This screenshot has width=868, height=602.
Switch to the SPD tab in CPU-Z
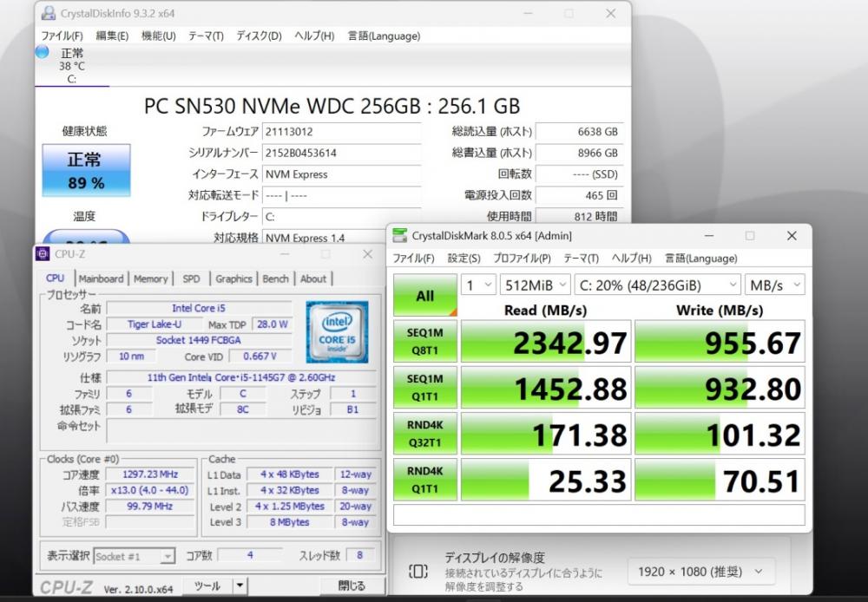click(192, 278)
